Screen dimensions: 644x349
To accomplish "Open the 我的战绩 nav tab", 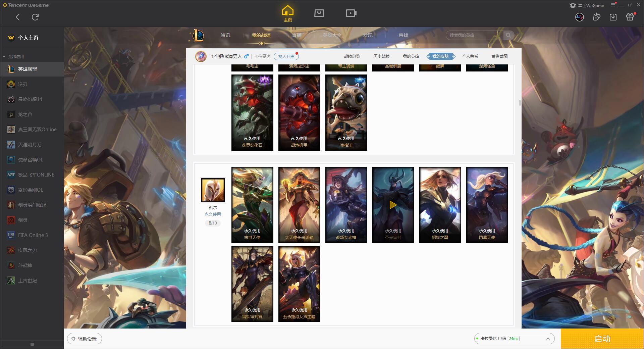I will [261, 35].
